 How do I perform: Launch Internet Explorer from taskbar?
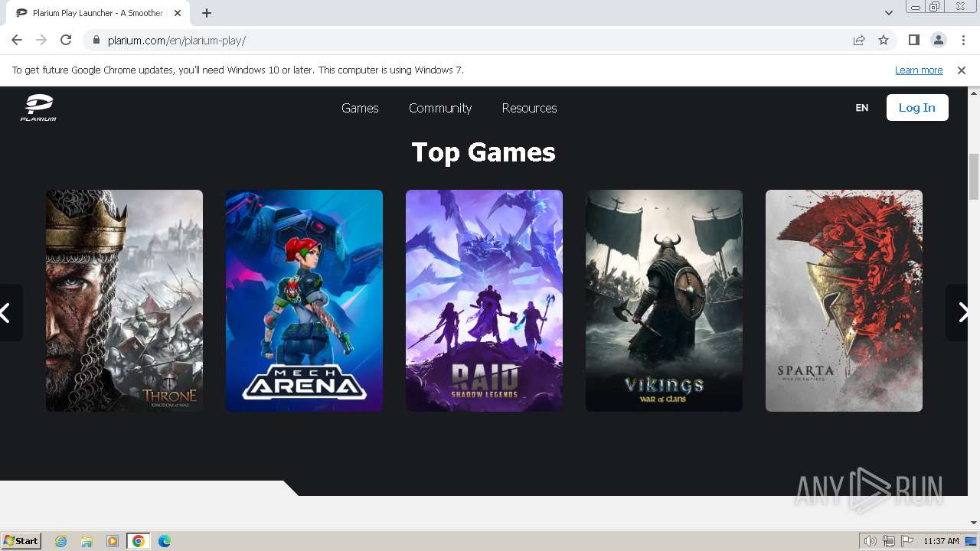[x=61, y=541]
